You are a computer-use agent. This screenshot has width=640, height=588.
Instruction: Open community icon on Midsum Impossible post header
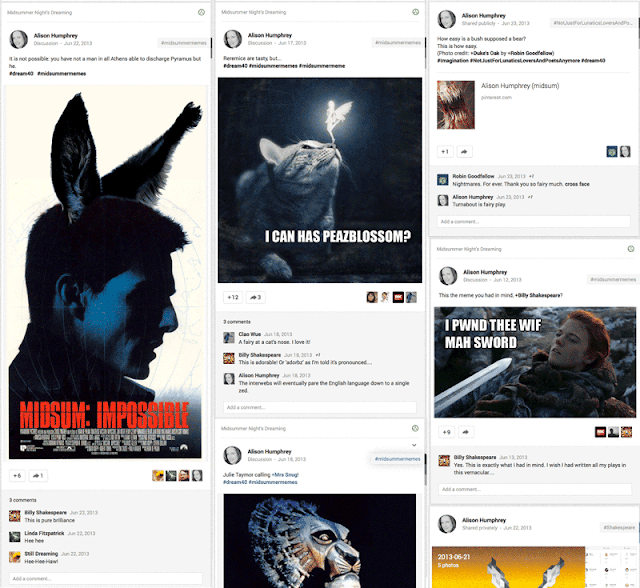[201, 12]
